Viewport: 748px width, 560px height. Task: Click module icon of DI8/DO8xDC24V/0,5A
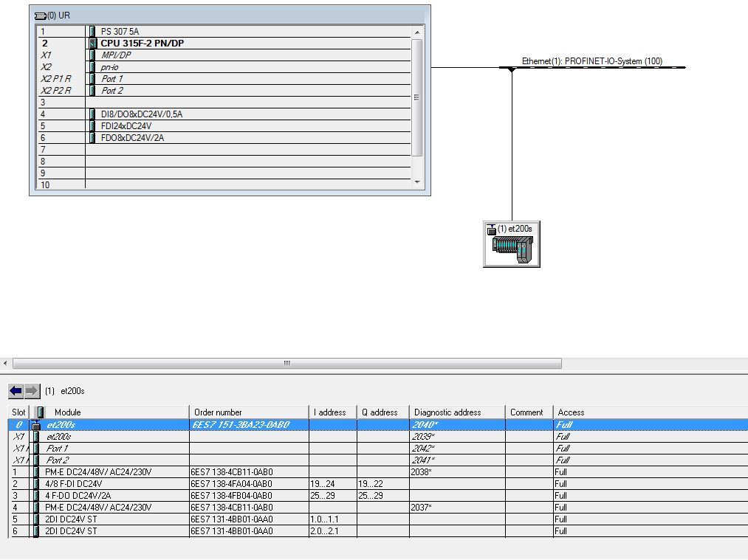click(x=92, y=114)
